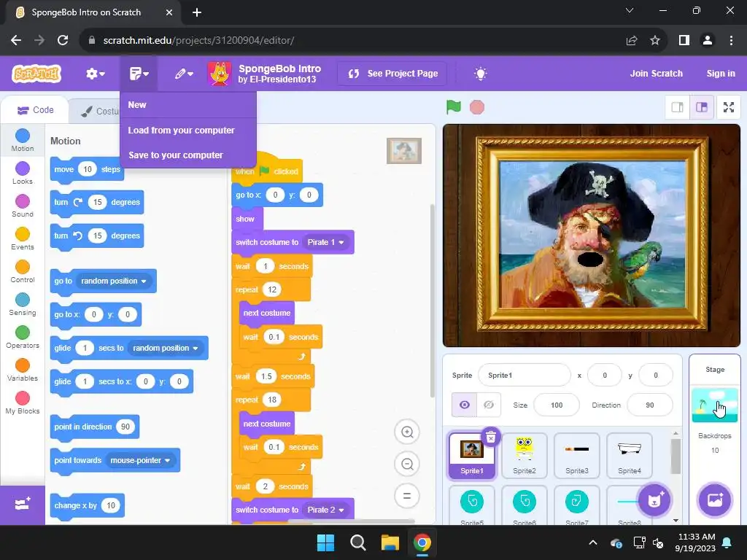Bookmark this page with star icon

click(x=655, y=41)
